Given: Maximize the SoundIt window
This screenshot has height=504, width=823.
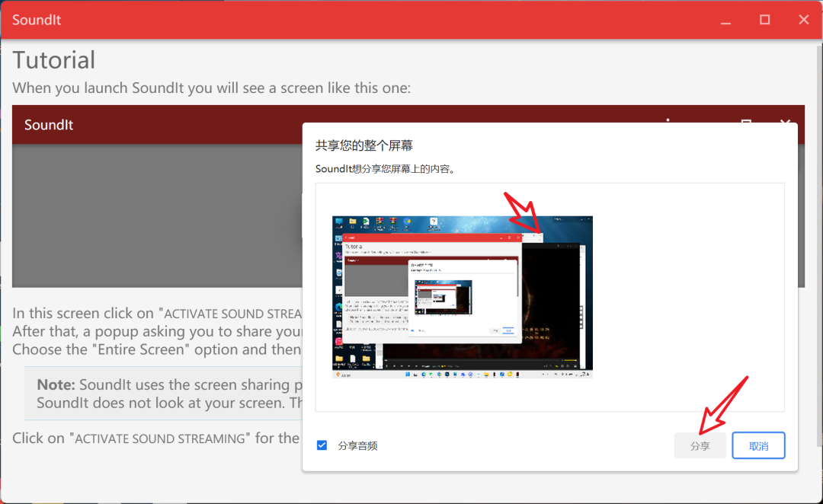Looking at the screenshot, I should click(764, 20).
